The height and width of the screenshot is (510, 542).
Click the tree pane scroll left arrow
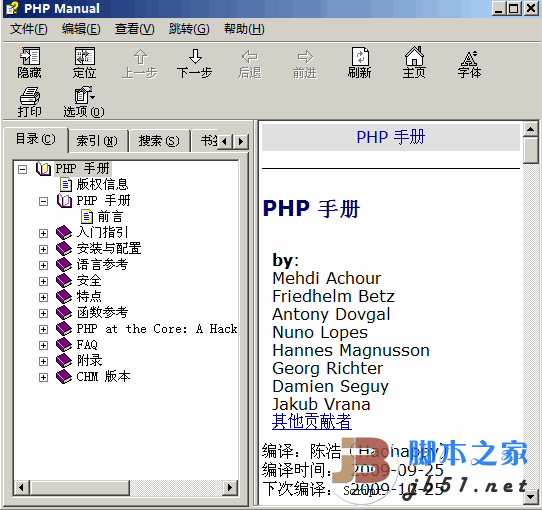click(x=22, y=488)
